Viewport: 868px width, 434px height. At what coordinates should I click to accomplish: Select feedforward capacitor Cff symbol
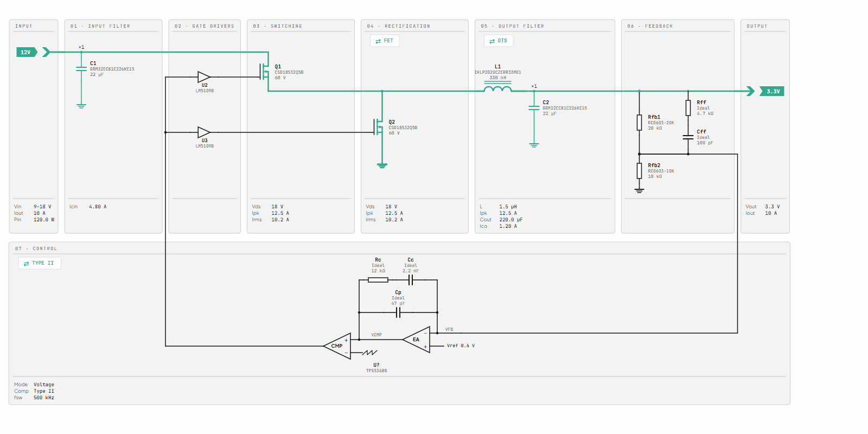pos(688,137)
